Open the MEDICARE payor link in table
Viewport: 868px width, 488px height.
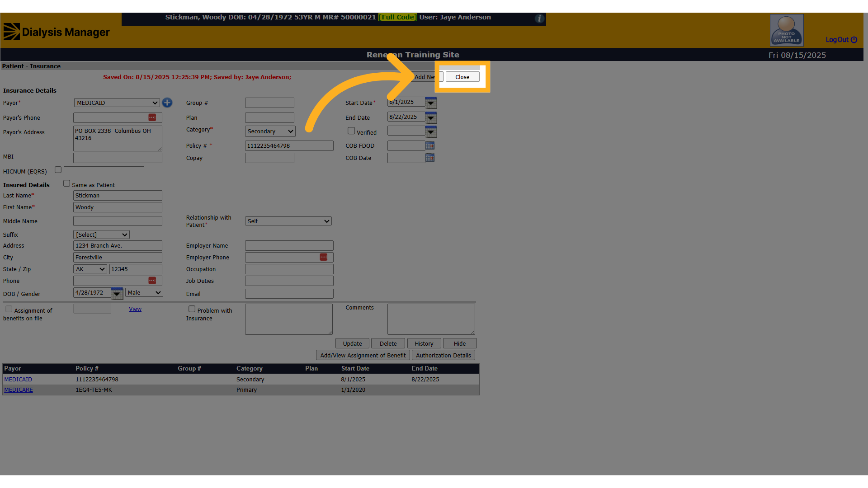[19, 389]
